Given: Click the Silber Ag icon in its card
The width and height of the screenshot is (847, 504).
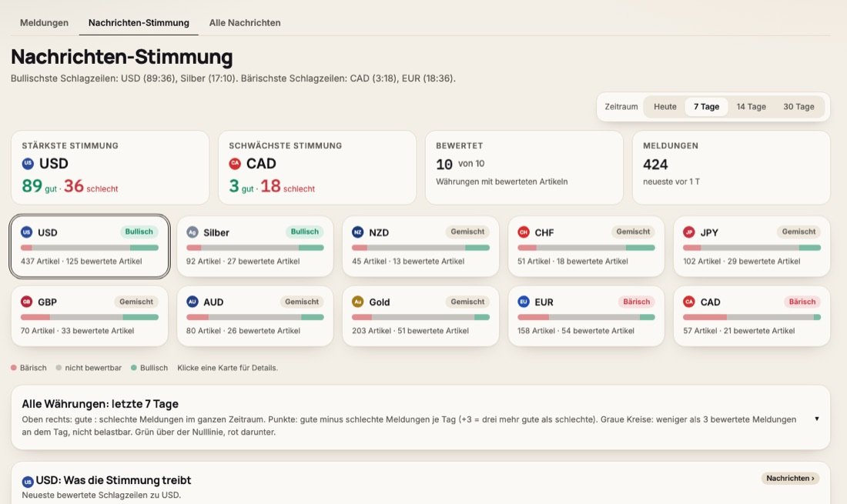Looking at the screenshot, I should pos(192,232).
